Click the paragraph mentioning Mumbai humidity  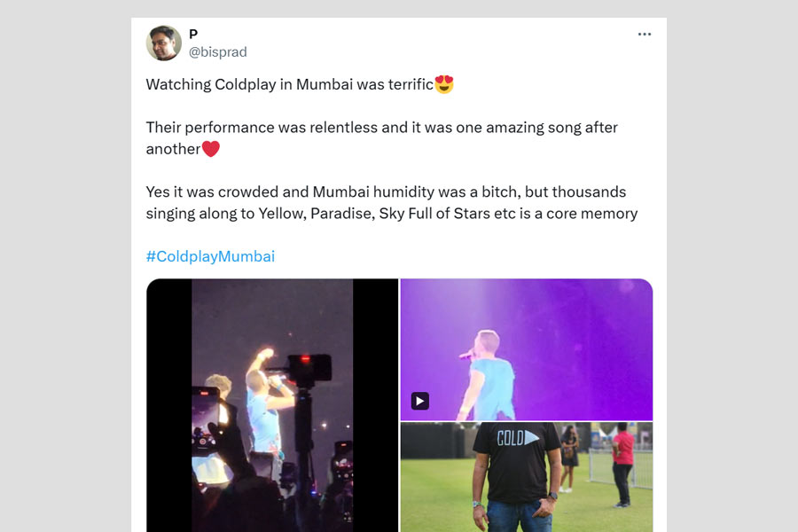click(x=391, y=202)
